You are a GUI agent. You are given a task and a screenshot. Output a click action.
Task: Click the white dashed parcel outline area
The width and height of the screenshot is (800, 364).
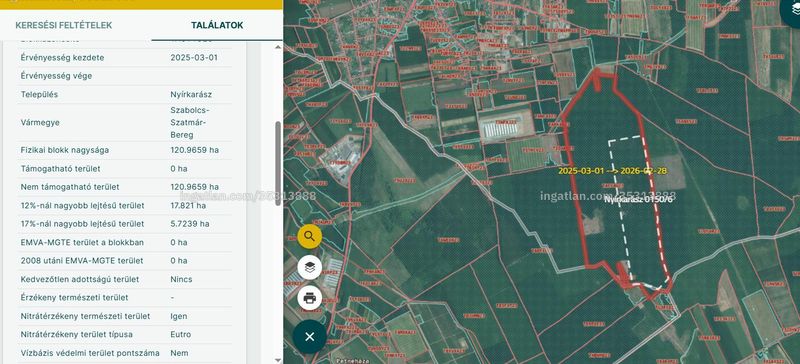click(638, 209)
